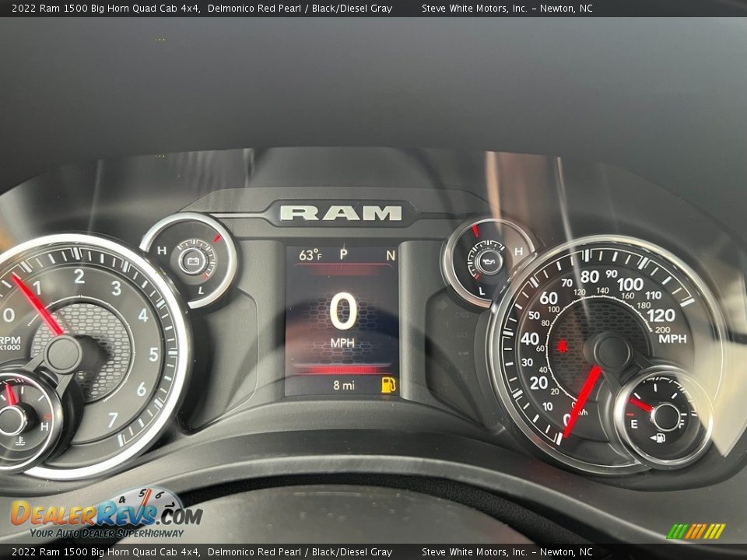Click the 8 mi range reading

click(x=343, y=385)
